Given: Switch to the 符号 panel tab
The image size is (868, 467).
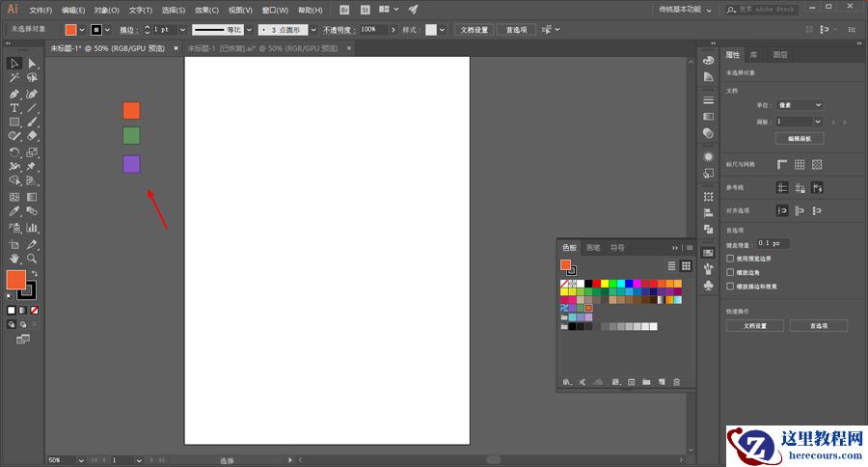Looking at the screenshot, I should click(617, 248).
